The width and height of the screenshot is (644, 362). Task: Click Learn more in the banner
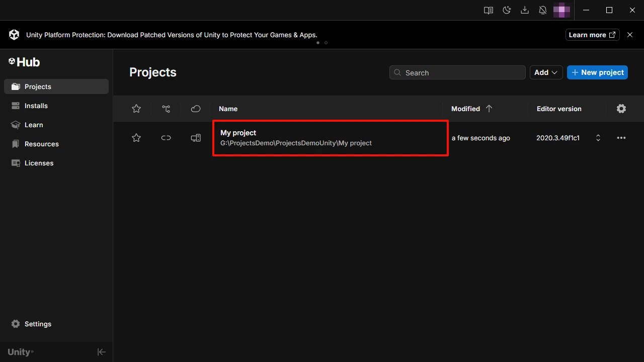pyautogui.click(x=592, y=35)
